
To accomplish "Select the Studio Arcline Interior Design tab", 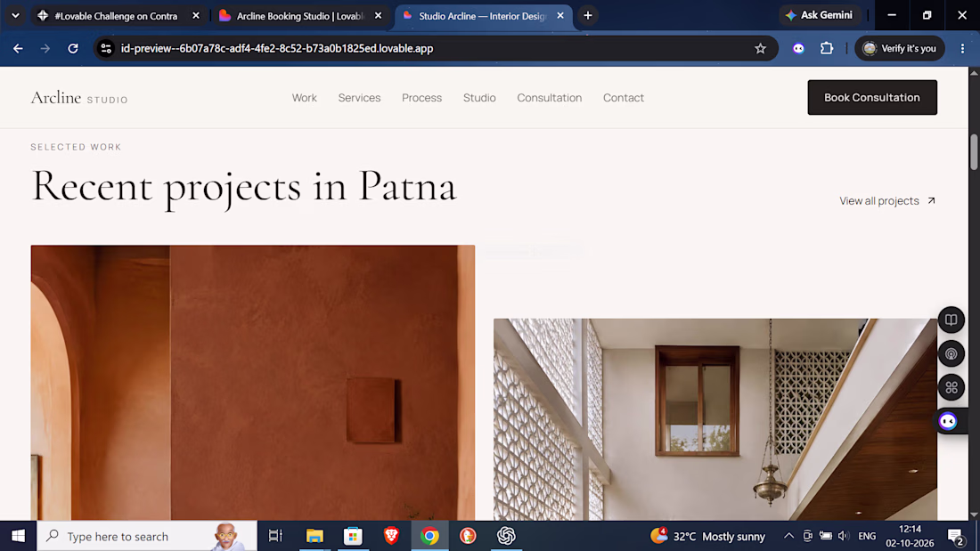I will 483,16.
